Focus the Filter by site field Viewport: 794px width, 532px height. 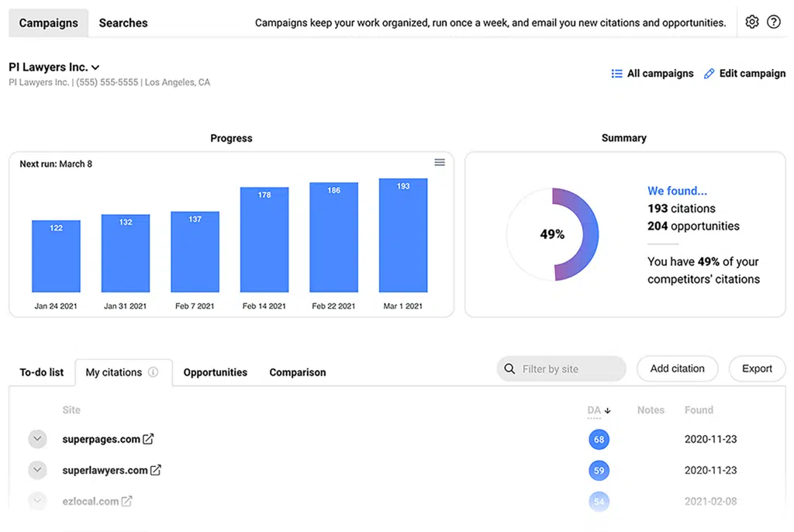[x=568, y=369]
